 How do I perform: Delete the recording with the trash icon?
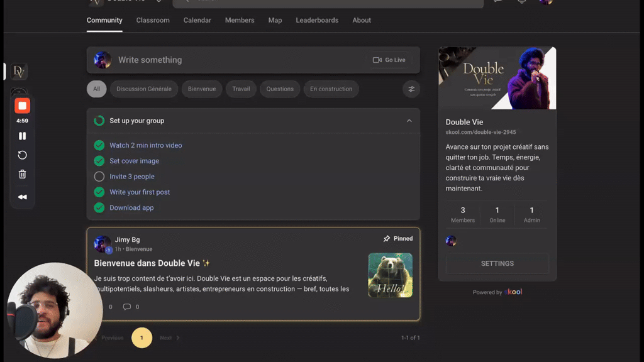(22, 174)
